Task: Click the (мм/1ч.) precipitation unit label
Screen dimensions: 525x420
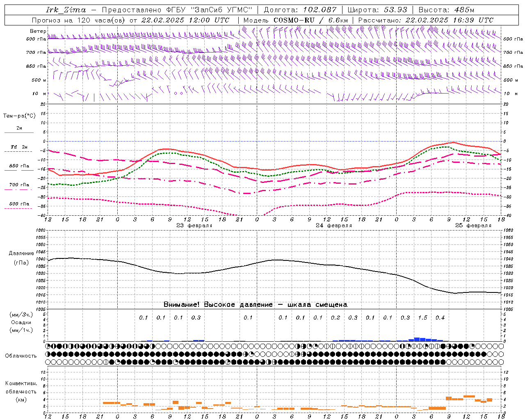Action: point(21,330)
